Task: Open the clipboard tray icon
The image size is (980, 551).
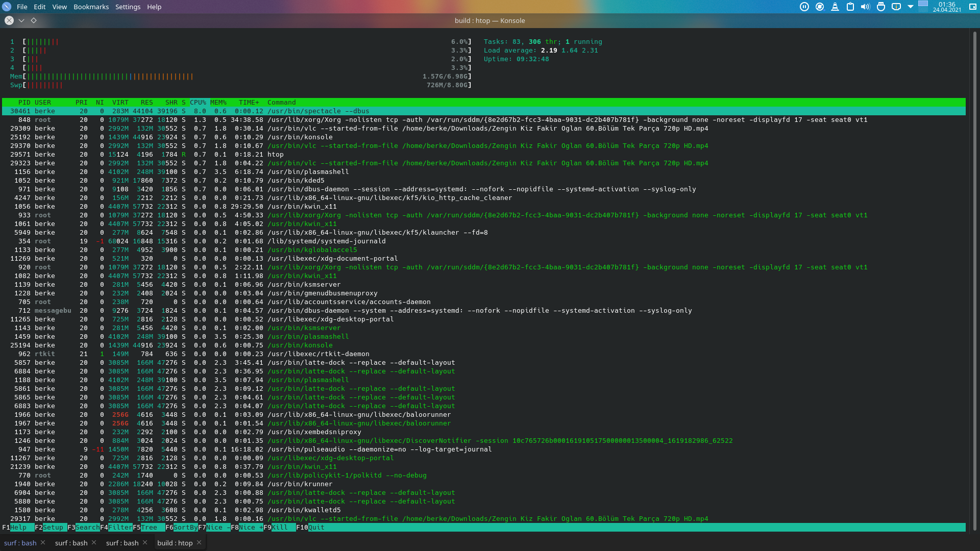Action: click(850, 7)
